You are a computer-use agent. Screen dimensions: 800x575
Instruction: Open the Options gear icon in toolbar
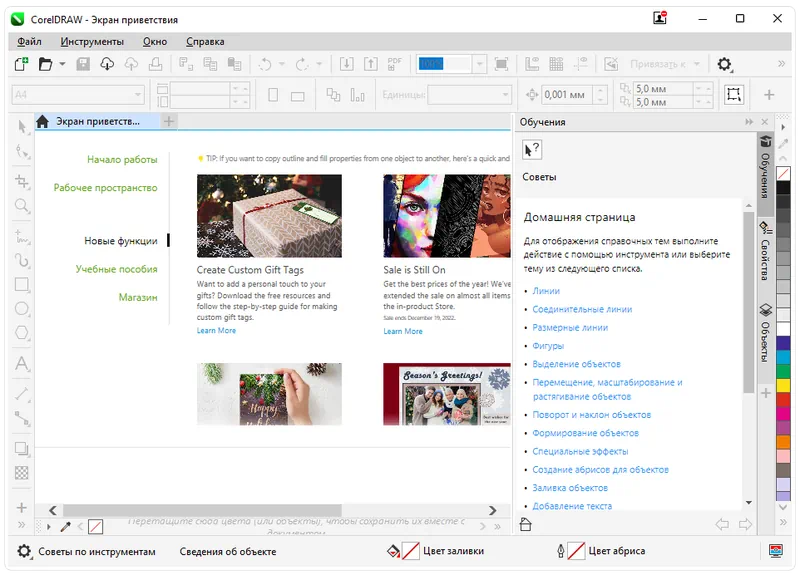coord(725,64)
